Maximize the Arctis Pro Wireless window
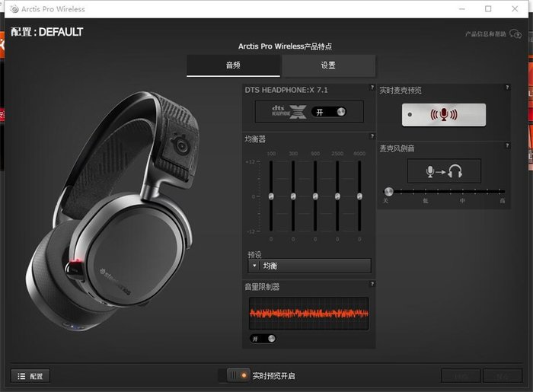This screenshot has height=392, width=533. (488, 9)
